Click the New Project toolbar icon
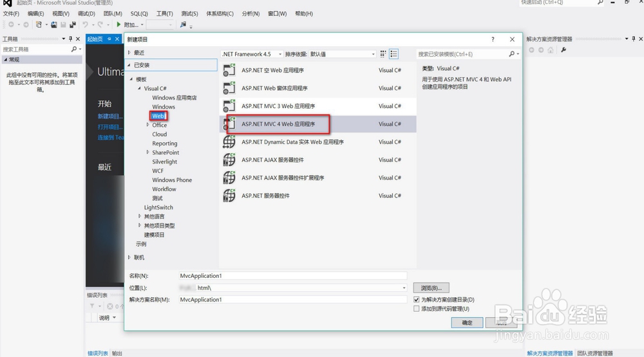The image size is (644, 357). coord(39,24)
